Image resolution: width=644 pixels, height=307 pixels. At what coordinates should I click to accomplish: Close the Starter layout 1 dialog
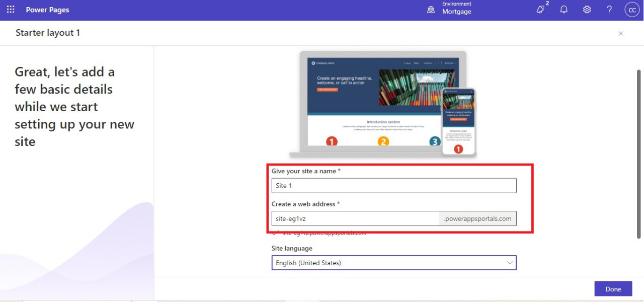(x=621, y=33)
